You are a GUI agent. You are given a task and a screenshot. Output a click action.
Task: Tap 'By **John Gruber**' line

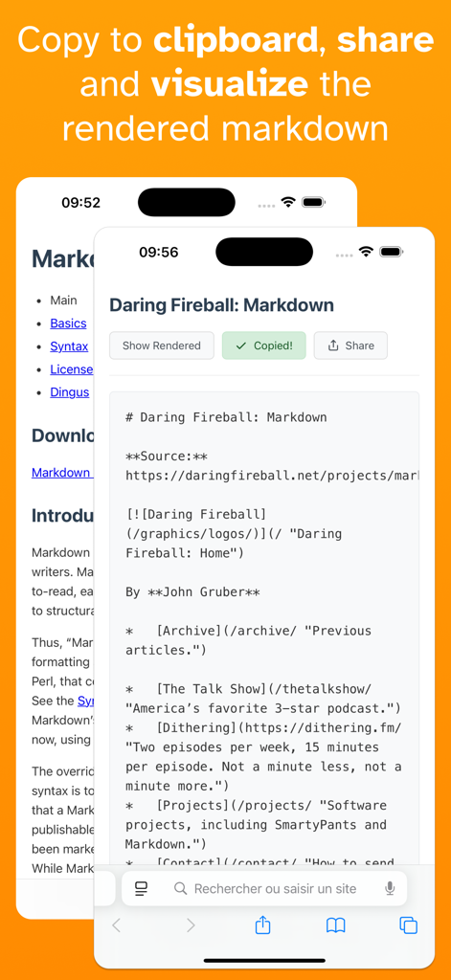pyautogui.click(x=192, y=591)
